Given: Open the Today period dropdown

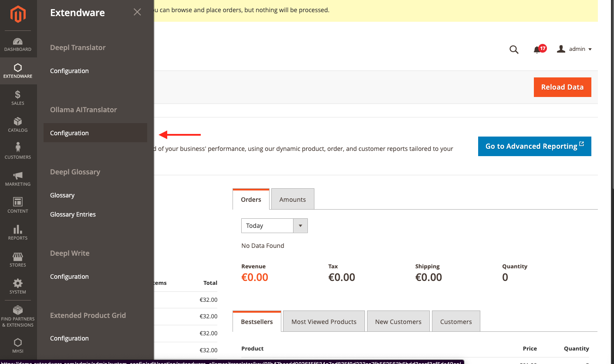Looking at the screenshot, I should coord(274,226).
